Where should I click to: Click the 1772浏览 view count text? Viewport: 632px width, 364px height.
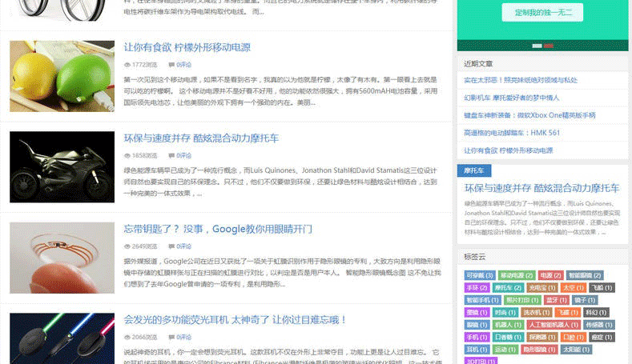coord(144,65)
